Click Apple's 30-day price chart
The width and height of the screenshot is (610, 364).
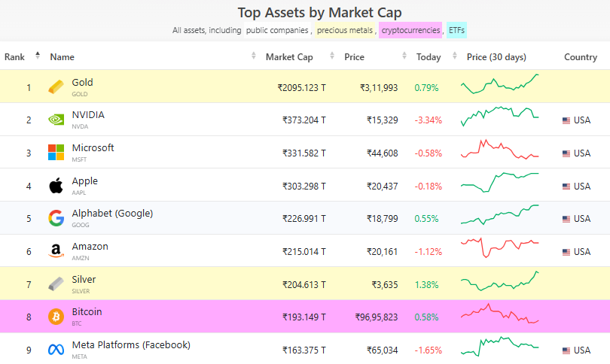tap(500, 183)
